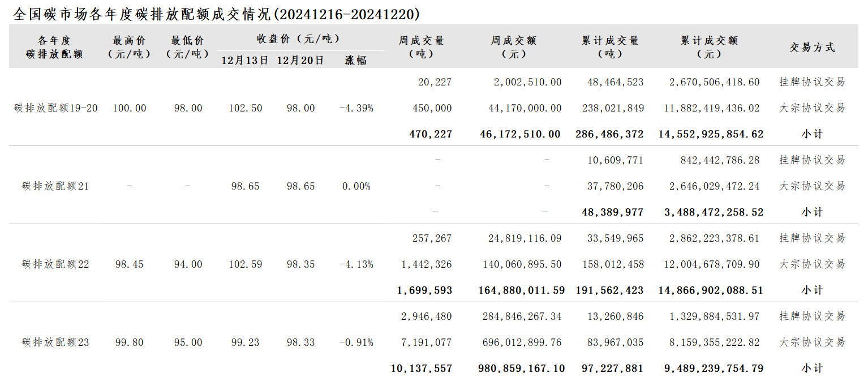Select the 收盘价（元/吨） header
868x382 pixels.
click(x=299, y=38)
